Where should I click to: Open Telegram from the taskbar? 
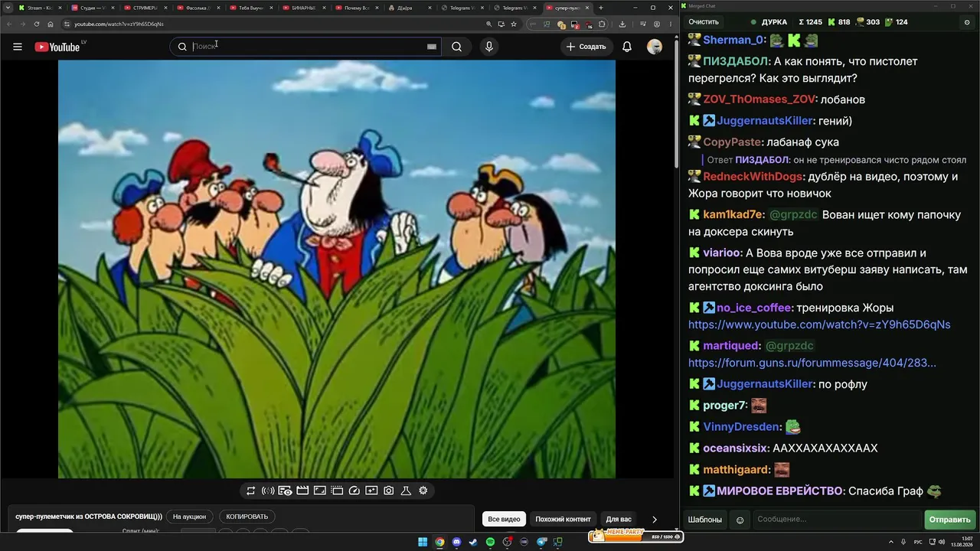pyautogui.click(x=541, y=543)
